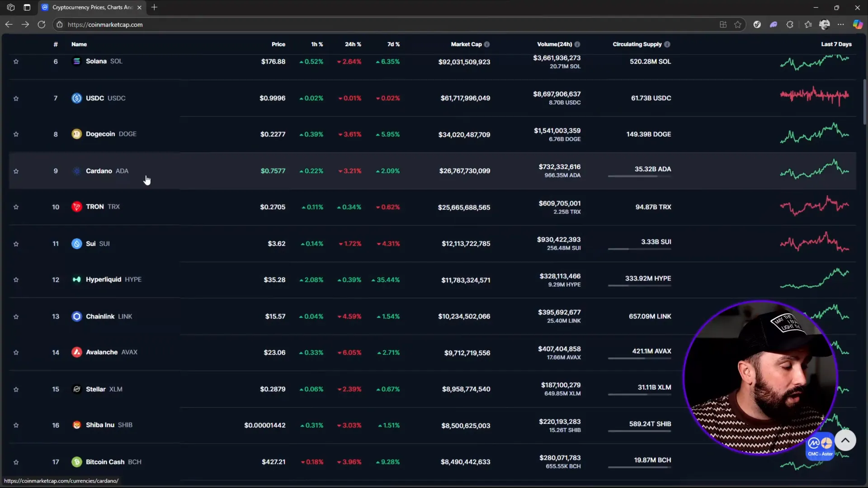Open the Cardano ADA coin page
The image size is (868, 488).
[107, 171]
